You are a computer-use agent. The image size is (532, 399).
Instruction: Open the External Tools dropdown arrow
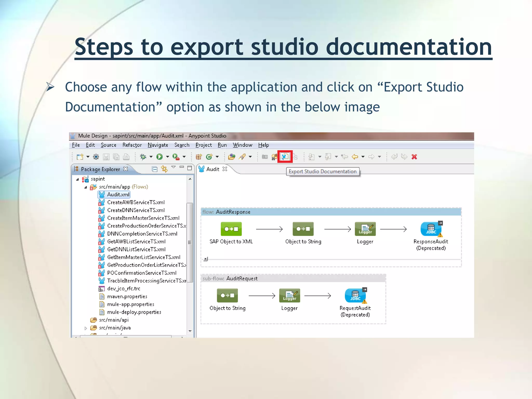(x=184, y=157)
